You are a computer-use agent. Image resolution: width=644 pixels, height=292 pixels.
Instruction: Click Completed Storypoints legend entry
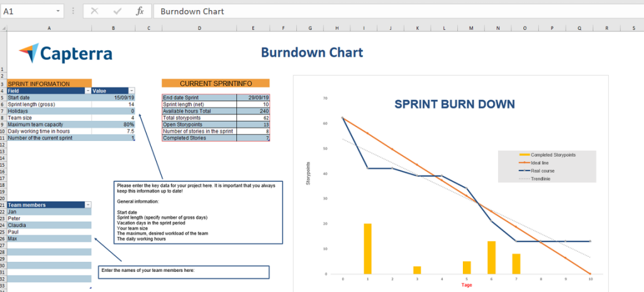click(x=547, y=155)
